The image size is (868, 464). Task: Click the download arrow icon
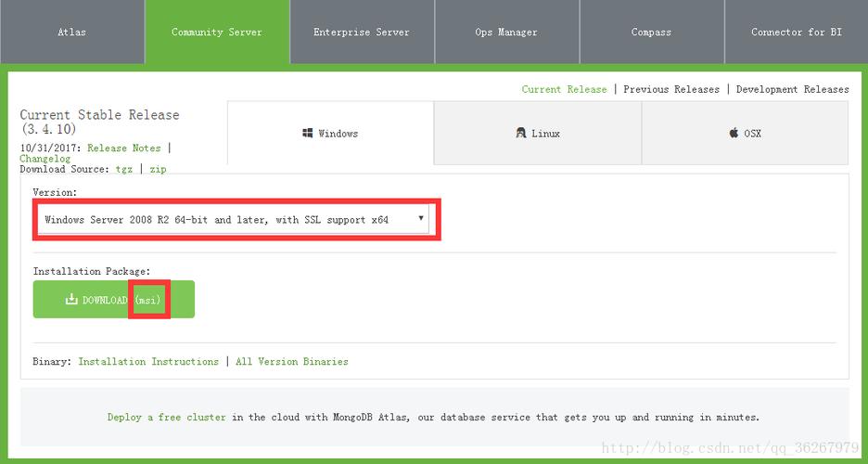pos(71,299)
